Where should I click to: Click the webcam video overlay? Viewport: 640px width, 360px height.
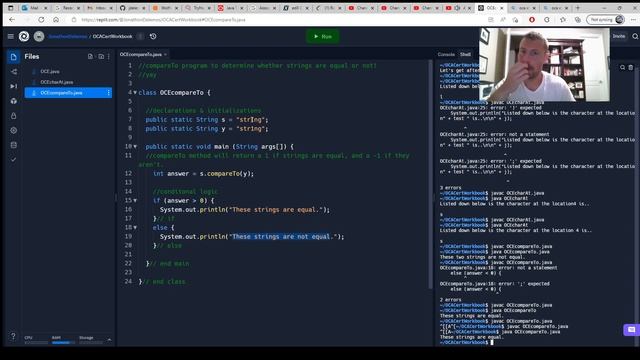[x=544, y=65]
